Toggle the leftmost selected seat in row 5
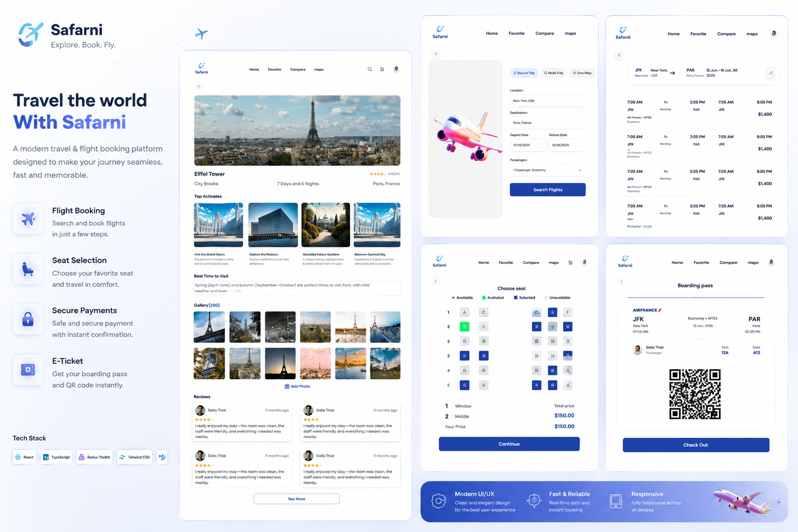Image resolution: width=798 pixels, height=532 pixels. pyautogui.click(x=464, y=385)
